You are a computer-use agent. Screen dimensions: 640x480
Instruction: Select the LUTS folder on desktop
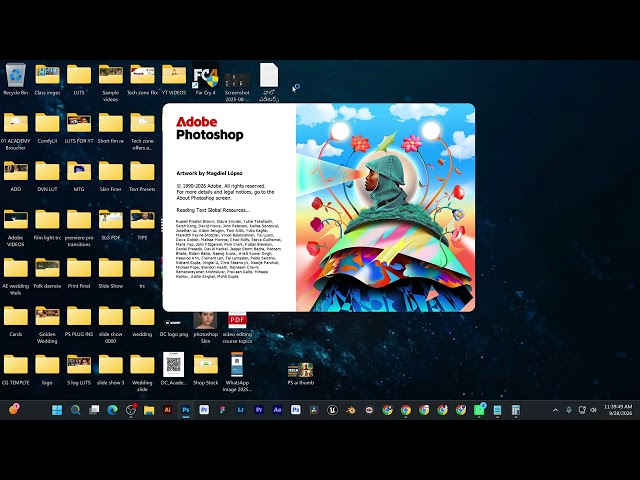[79, 80]
